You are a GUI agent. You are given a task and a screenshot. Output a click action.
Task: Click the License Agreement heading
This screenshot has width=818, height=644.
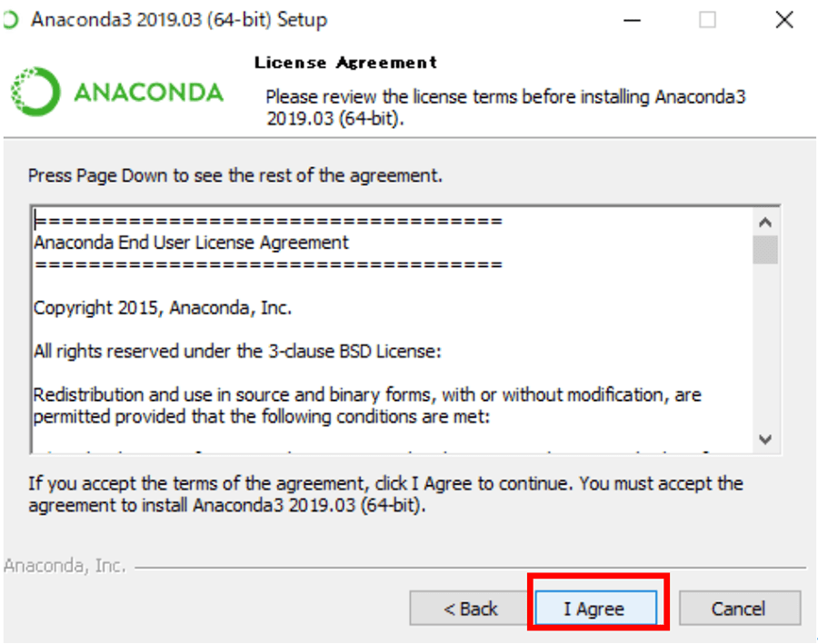(345, 63)
